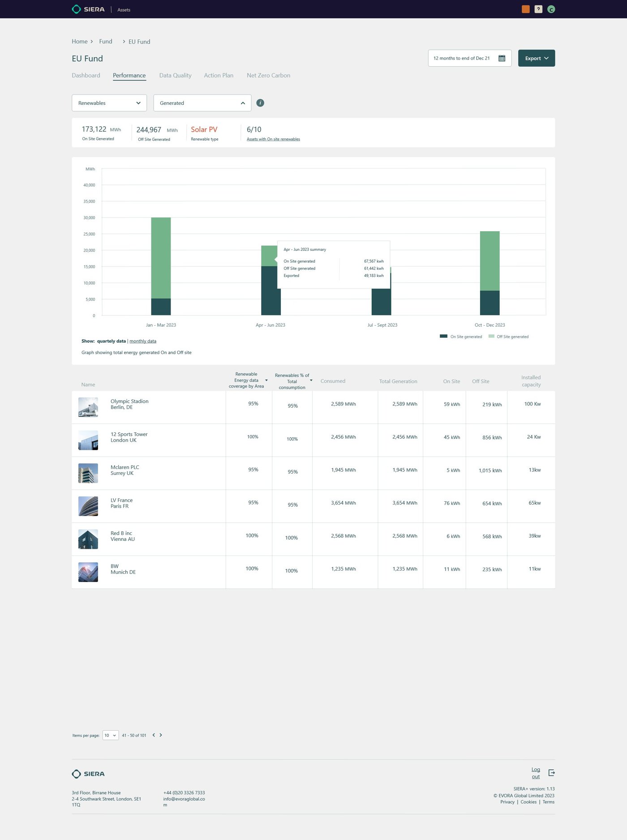Open the Renewables dropdown

pos(109,103)
